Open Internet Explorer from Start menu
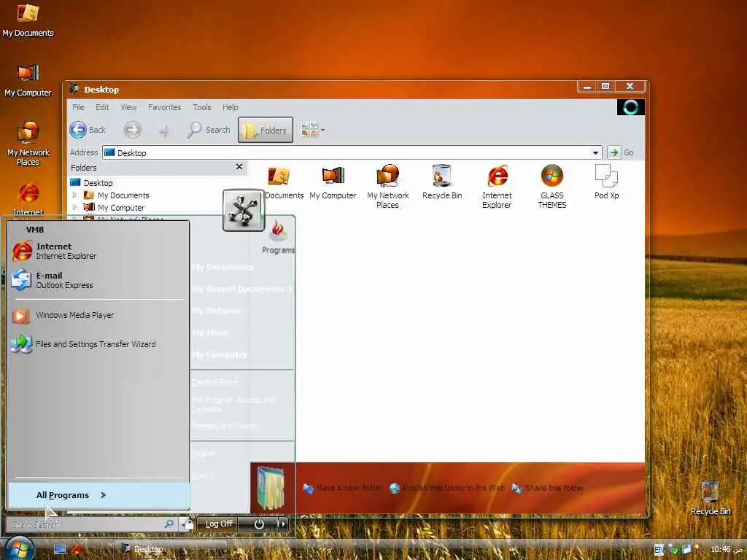This screenshot has width=747, height=560. pyautogui.click(x=98, y=251)
